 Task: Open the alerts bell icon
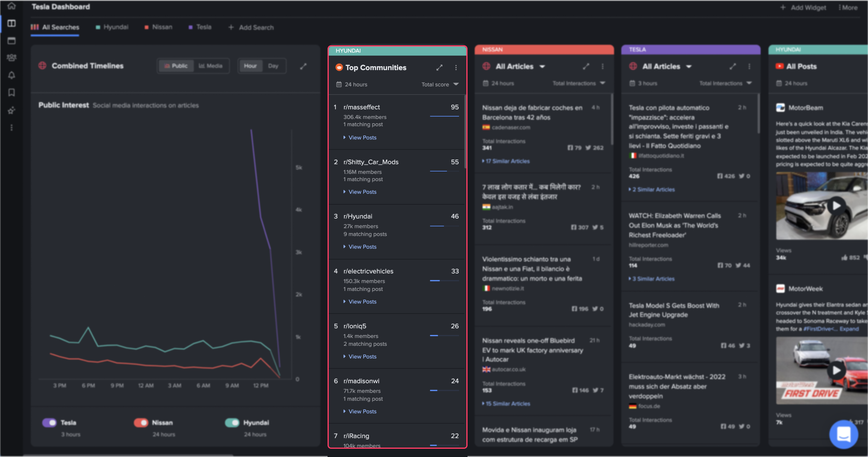[11, 75]
